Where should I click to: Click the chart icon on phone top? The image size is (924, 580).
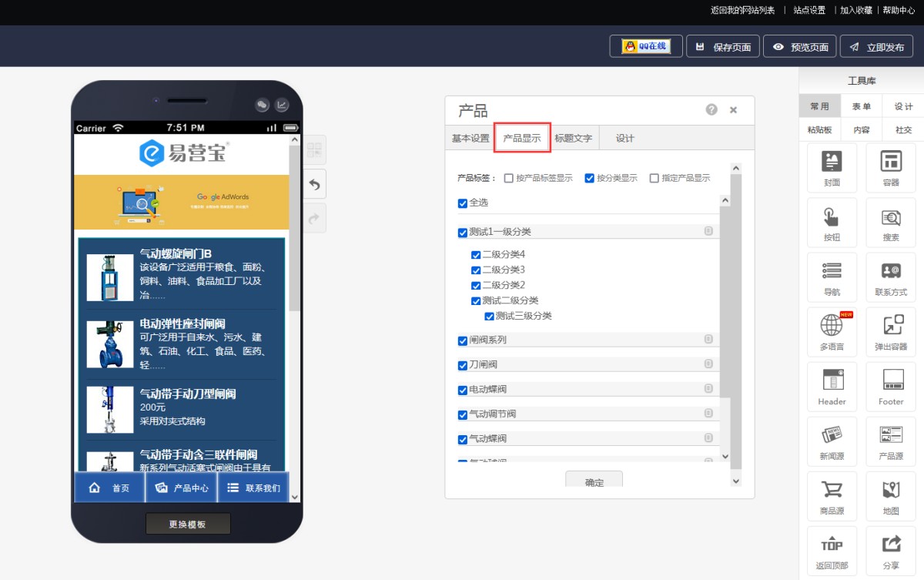282,105
